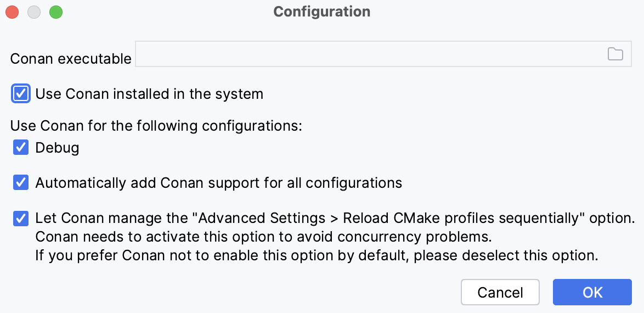Click the "Use Conan for the following configurations" heading

156,126
